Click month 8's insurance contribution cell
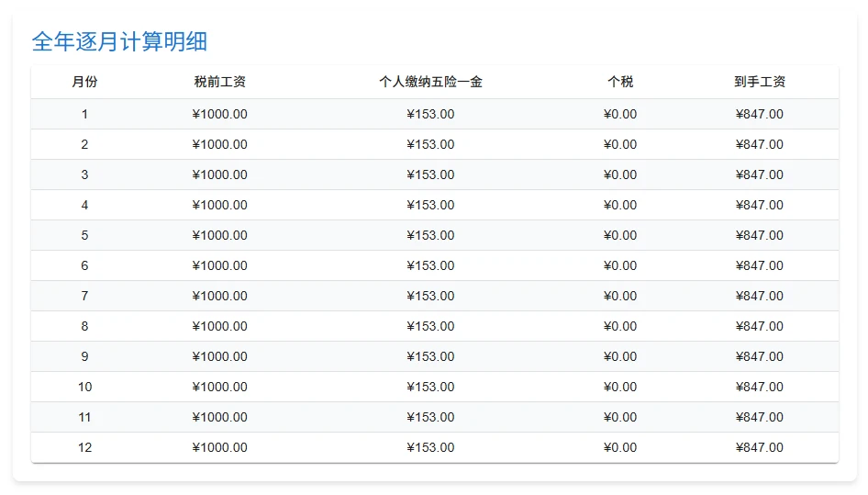The height and width of the screenshot is (495, 868). coord(430,326)
